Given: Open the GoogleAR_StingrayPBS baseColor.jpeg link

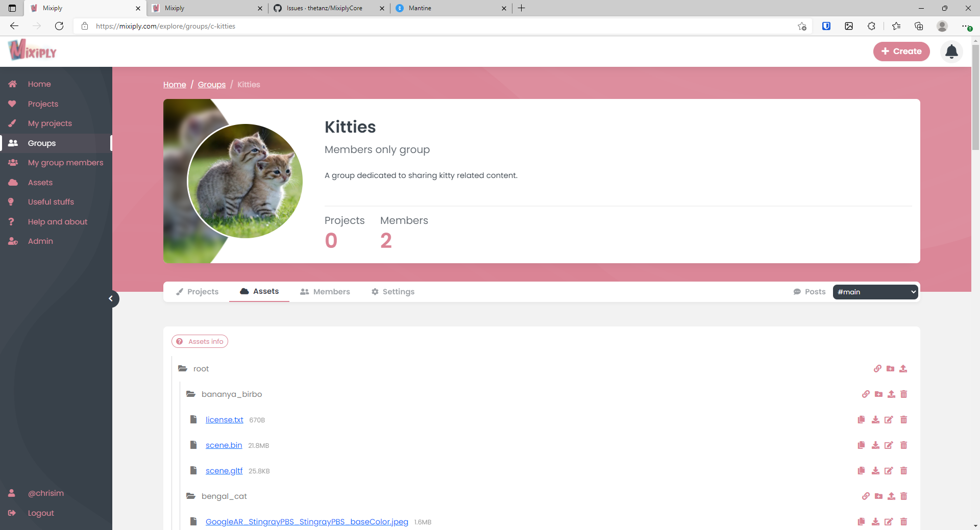Looking at the screenshot, I should click(x=307, y=522).
